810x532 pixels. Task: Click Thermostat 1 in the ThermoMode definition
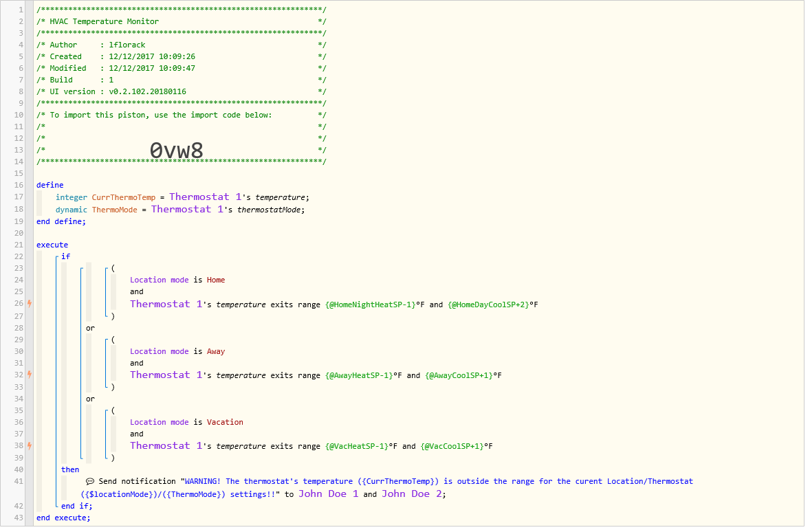click(x=187, y=209)
